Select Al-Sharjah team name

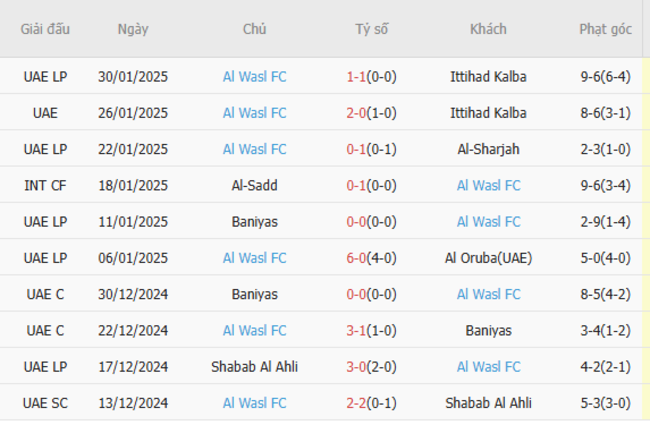click(x=488, y=149)
